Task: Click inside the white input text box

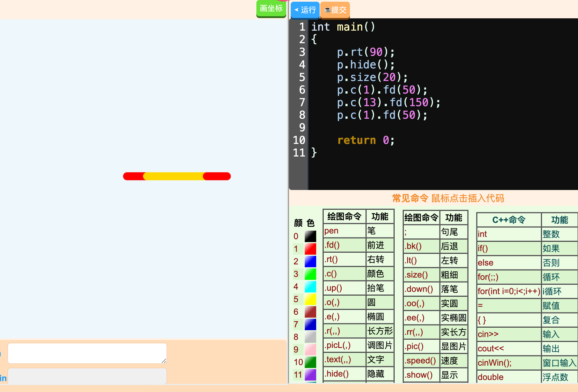Action: [87, 353]
